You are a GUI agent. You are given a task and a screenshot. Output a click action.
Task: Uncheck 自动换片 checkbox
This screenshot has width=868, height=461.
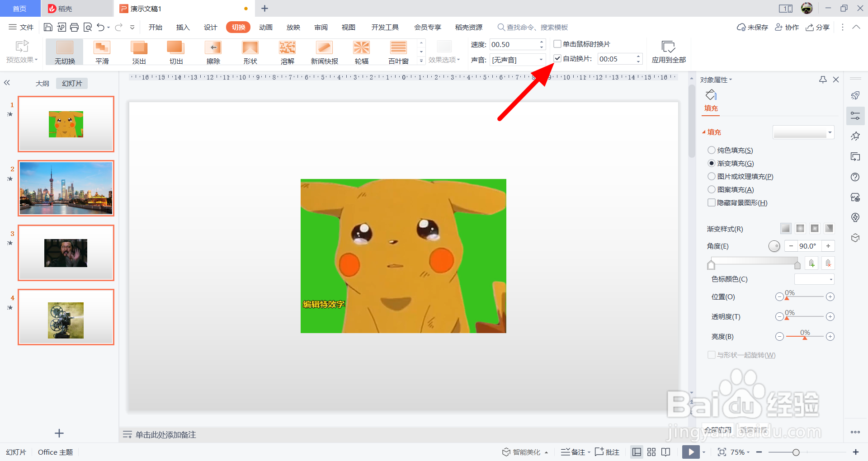coord(557,58)
